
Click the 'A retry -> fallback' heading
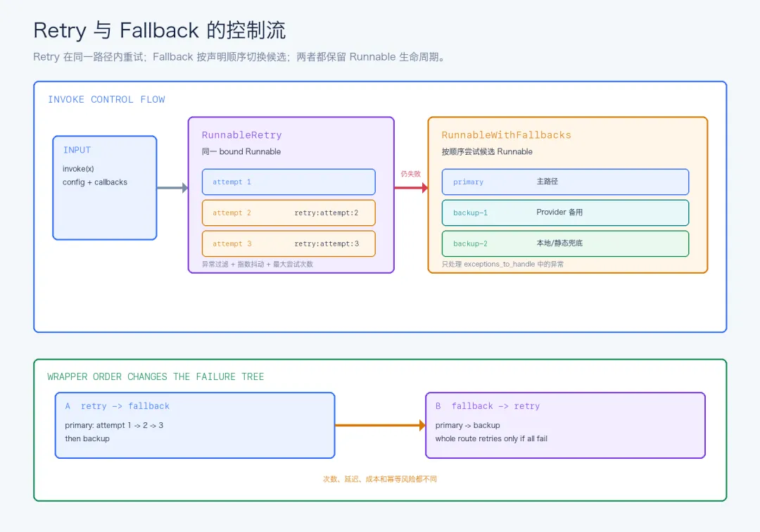coord(118,406)
